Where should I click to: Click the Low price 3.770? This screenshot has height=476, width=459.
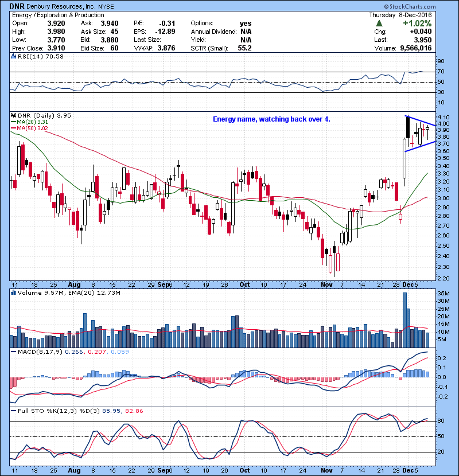(56, 40)
